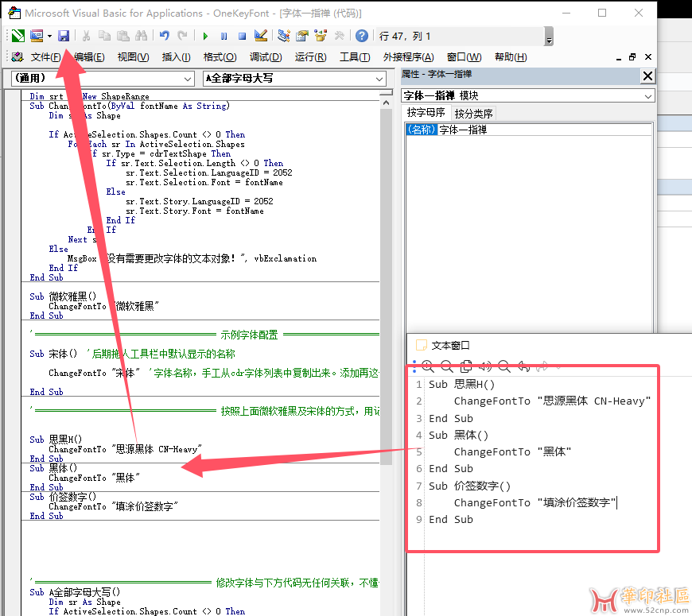Break execution with the pause icon
This screenshot has height=616, width=692.
pyautogui.click(x=224, y=36)
